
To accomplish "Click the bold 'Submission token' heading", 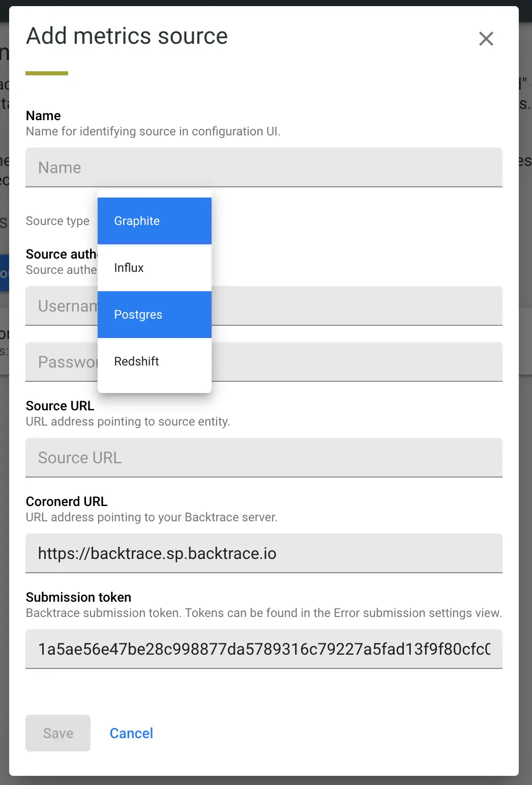I will [78, 597].
